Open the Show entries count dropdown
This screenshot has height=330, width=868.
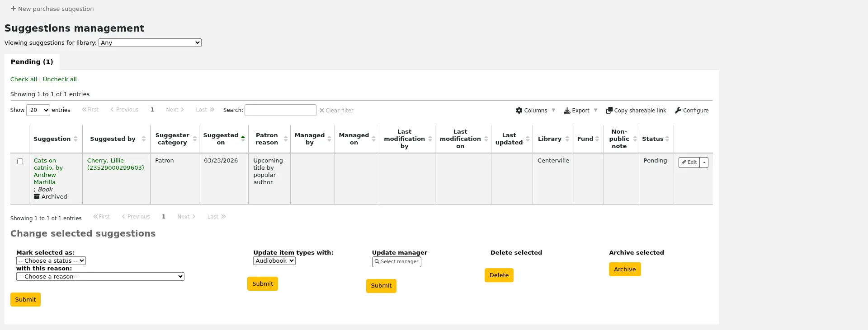click(x=38, y=110)
